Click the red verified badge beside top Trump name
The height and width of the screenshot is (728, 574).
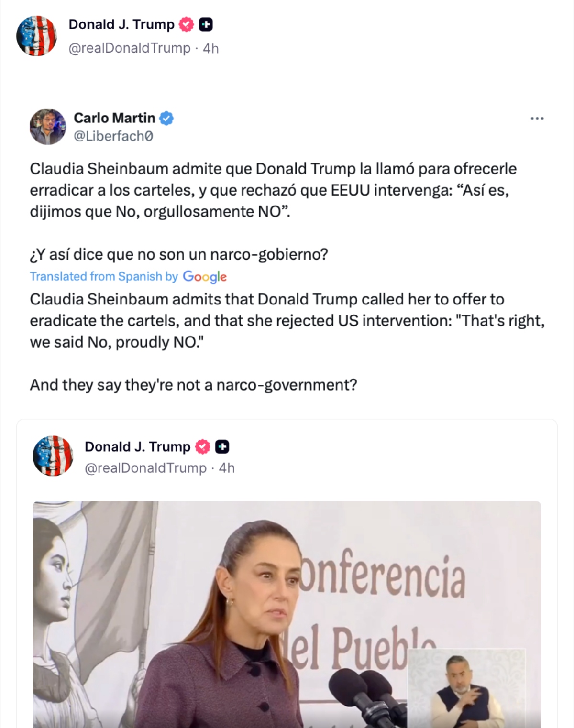point(186,24)
